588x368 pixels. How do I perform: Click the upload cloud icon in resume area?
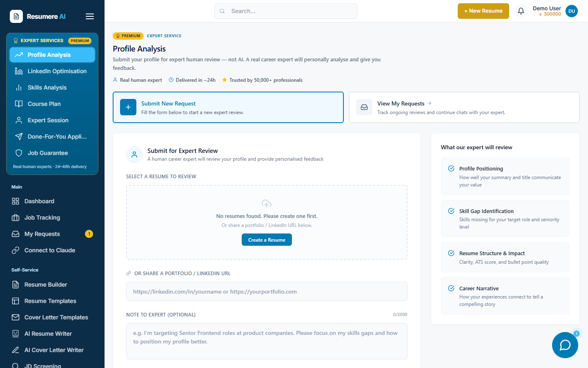coord(267,204)
